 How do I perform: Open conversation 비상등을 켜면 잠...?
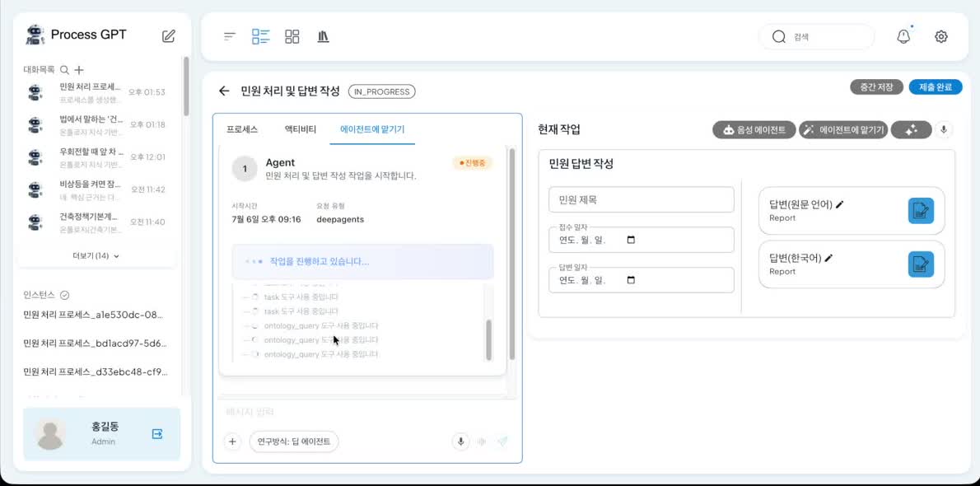[96, 189]
